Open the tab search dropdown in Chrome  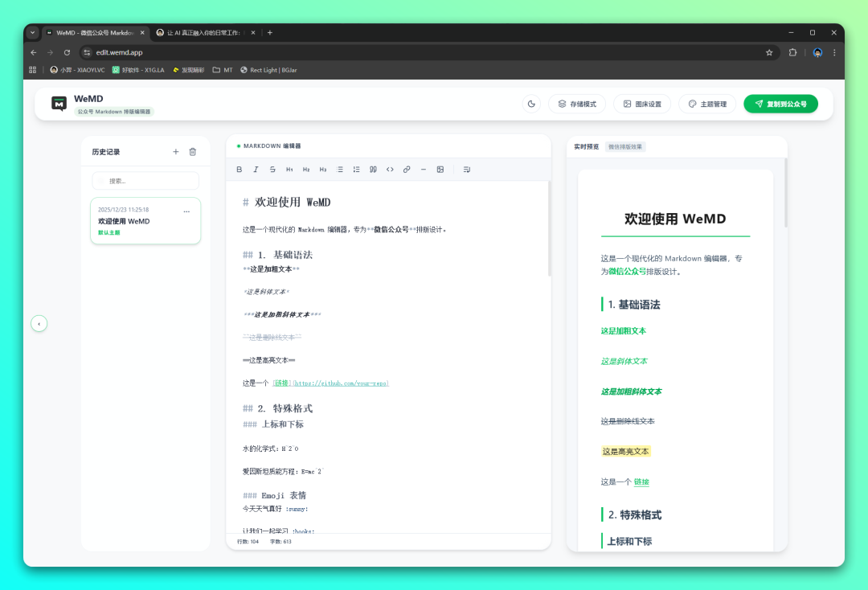click(33, 33)
